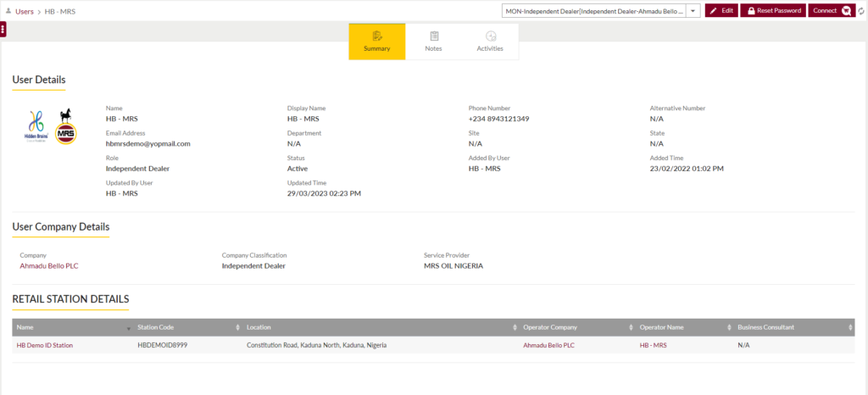Click the user icon in the breadcrumb

[x=8, y=10]
